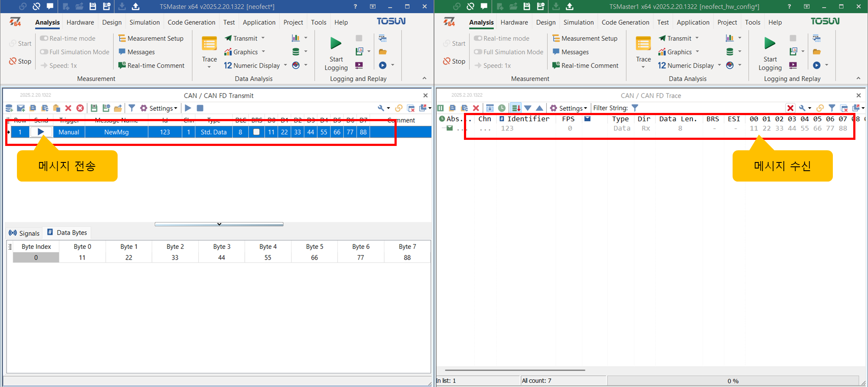Expand Numeric Display dropdown in right ribbon
868x387 pixels.
click(719, 65)
